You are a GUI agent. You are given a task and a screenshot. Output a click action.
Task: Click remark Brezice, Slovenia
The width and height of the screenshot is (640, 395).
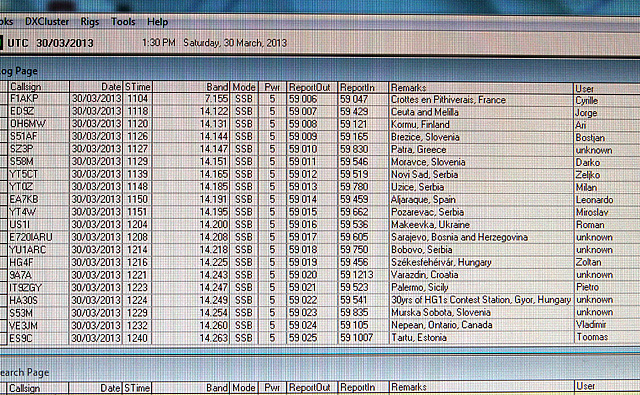tap(425, 137)
